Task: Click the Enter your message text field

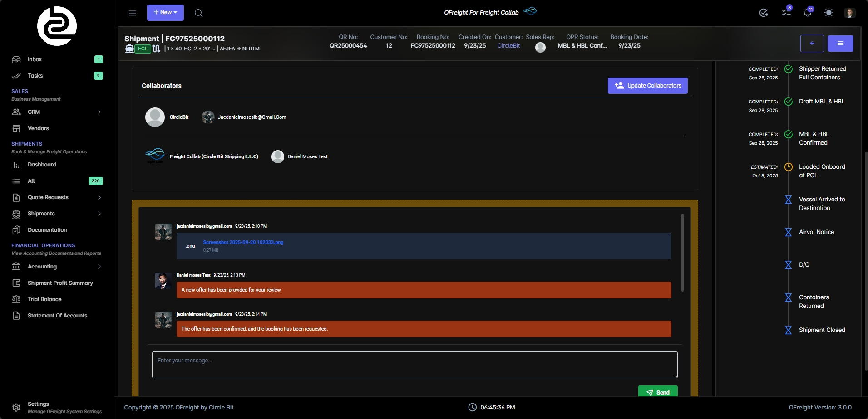Action: 414,365
